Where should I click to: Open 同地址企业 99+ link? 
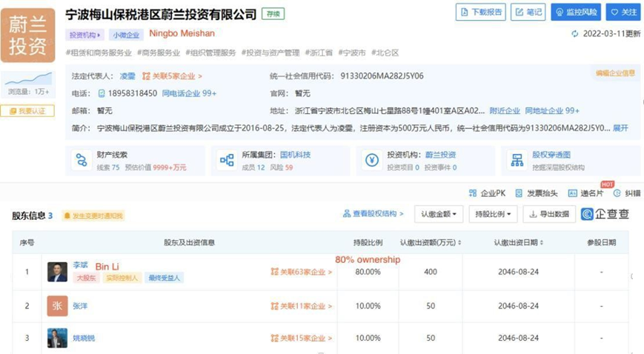pos(552,110)
